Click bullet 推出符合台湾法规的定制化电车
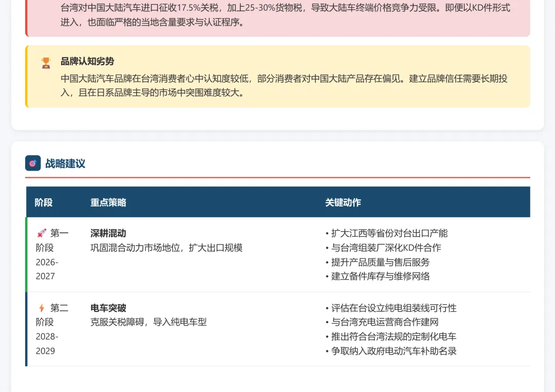Viewport: 555px width, 392px height. (x=391, y=337)
